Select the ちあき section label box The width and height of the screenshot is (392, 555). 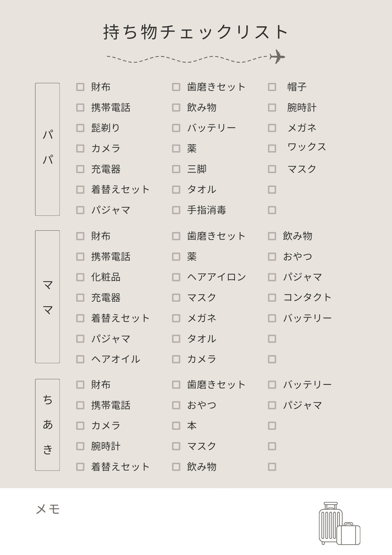[x=47, y=425]
